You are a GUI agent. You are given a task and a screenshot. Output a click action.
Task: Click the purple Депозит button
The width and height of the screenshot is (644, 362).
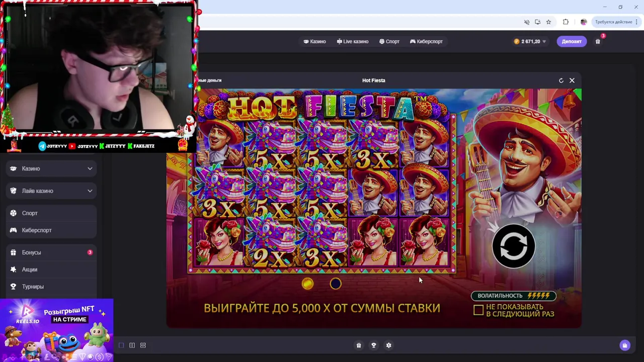click(x=572, y=42)
